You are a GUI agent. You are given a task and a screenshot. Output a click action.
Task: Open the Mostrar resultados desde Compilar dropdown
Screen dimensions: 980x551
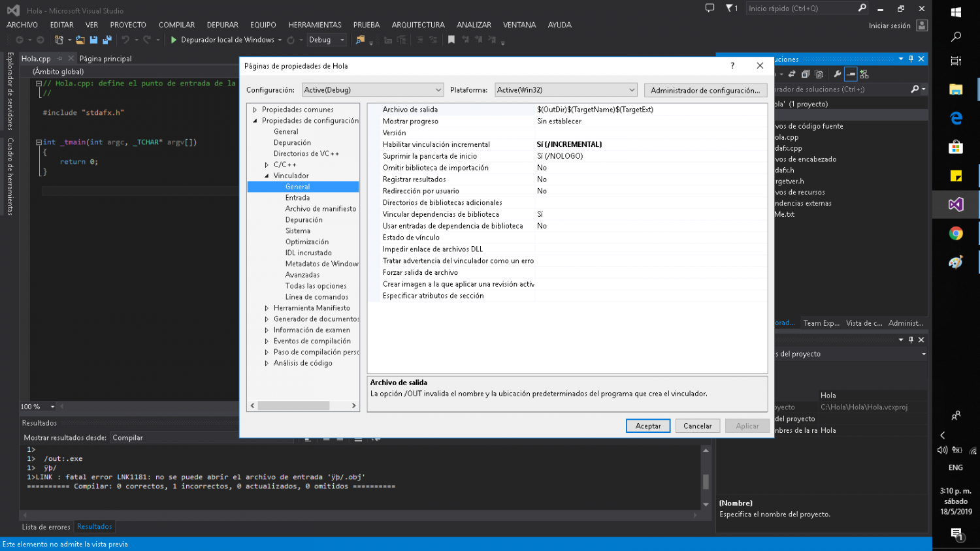203,437
